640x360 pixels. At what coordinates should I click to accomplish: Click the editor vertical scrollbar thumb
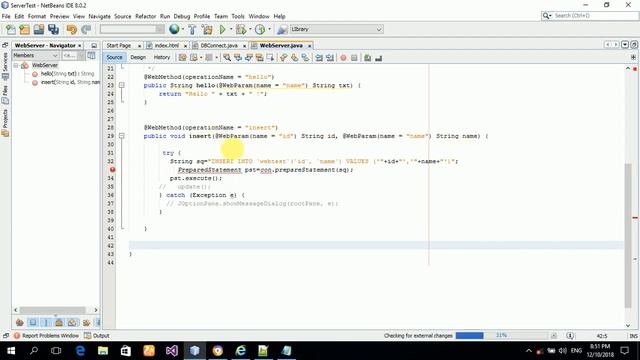[x=628, y=236]
